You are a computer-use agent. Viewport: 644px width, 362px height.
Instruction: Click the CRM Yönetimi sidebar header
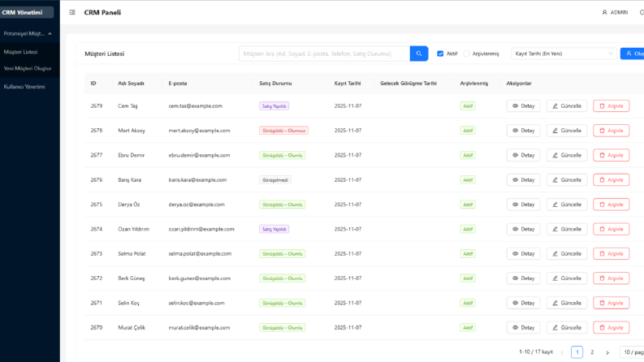point(27,12)
